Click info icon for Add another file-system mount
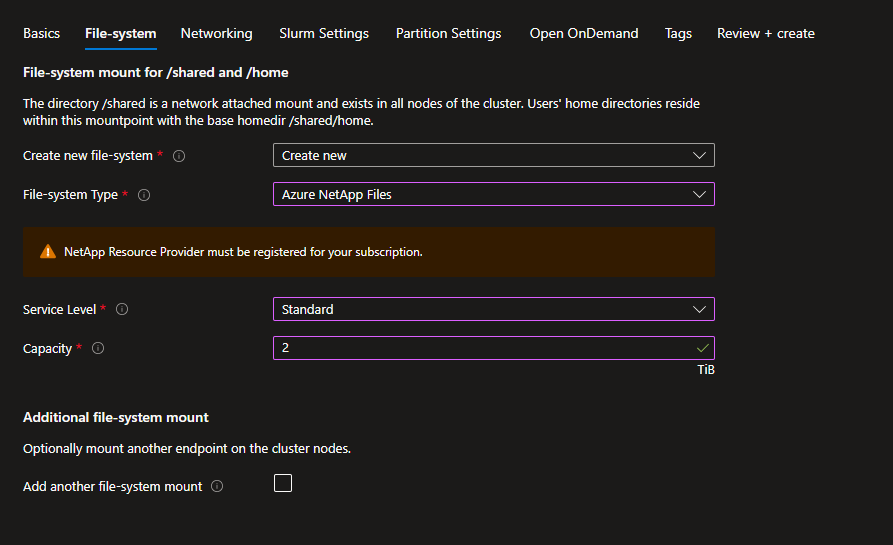This screenshot has width=893, height=545. pyautogui.click(x=217, y=487)
